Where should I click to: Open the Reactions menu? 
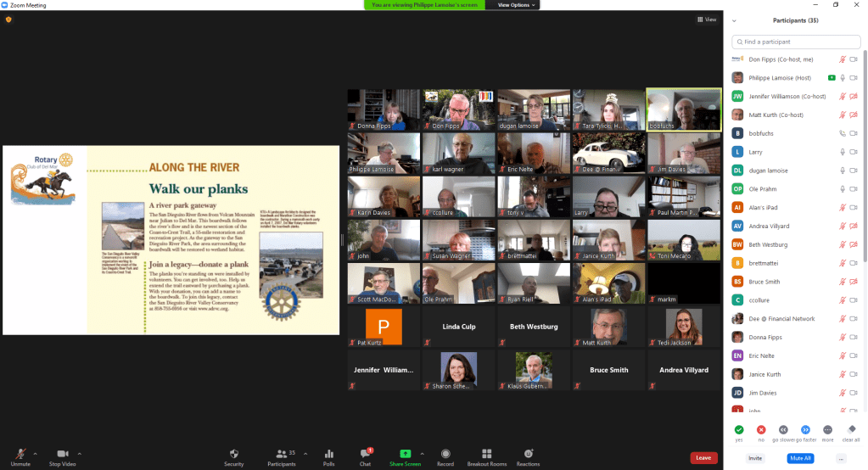coord(528,455)
